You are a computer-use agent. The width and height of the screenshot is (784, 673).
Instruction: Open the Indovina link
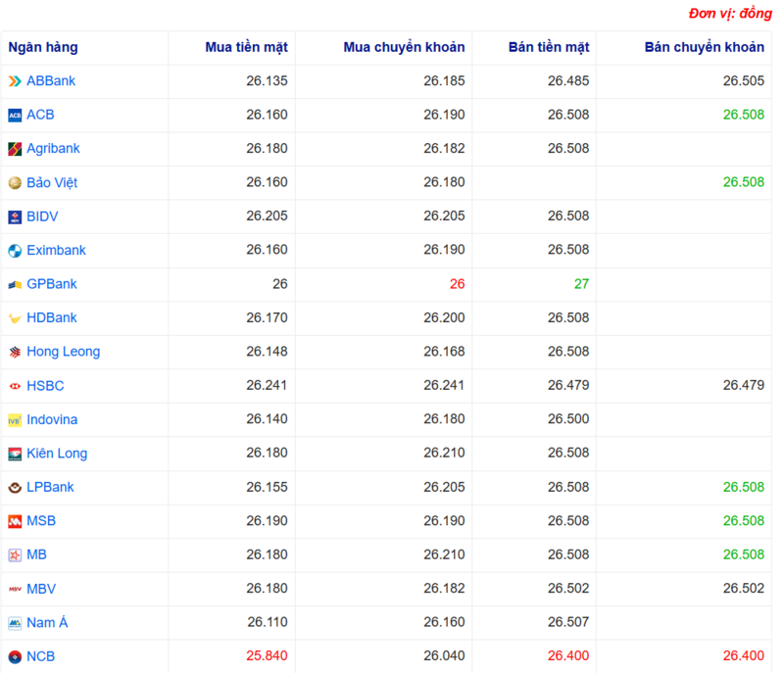[52, 419]
